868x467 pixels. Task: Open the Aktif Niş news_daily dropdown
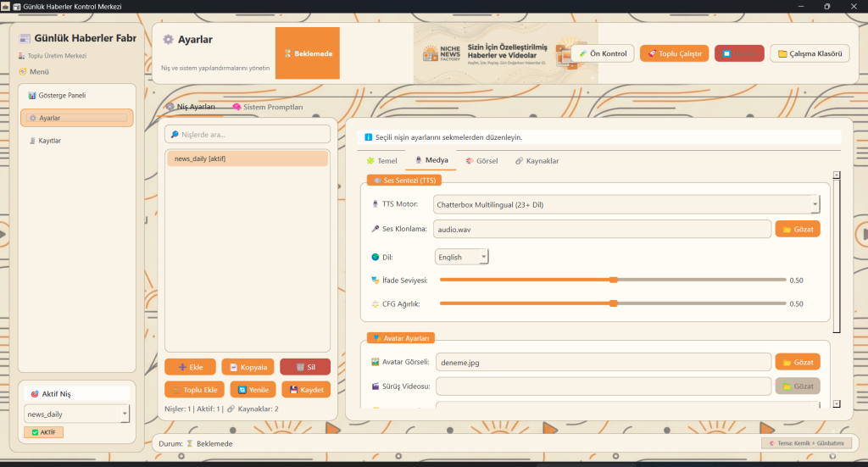(76, 414)
